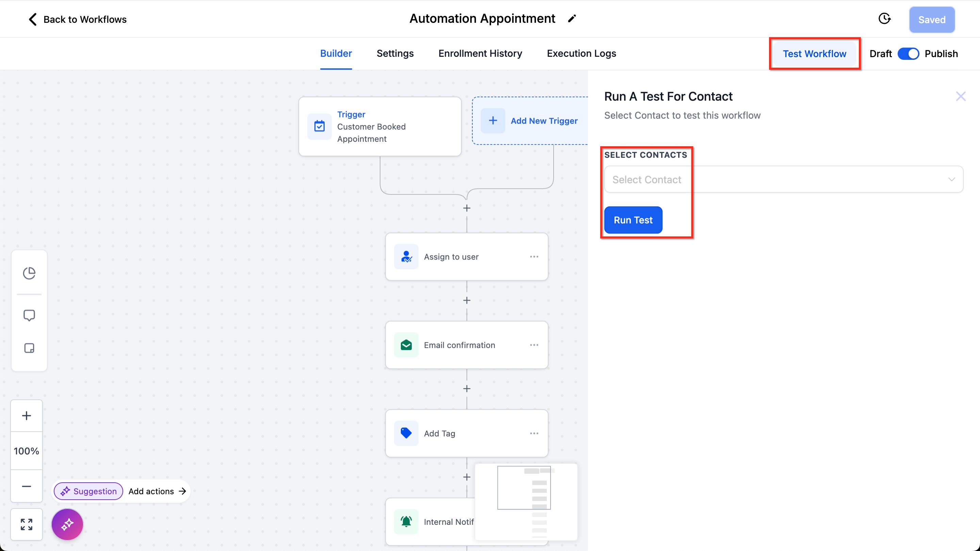Open version history clock icon
980x551 pixels.
point(884,19)
